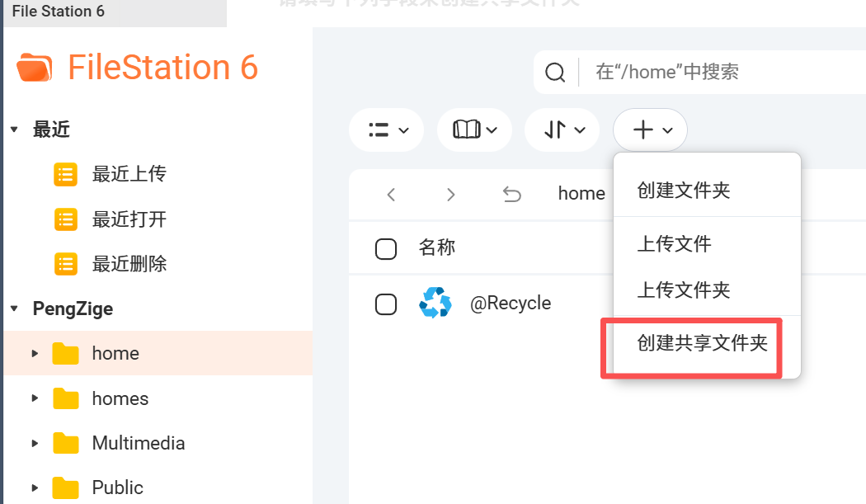The image size is (866, 504).
Task: Open the list view mode button
Action: [386, 130]
